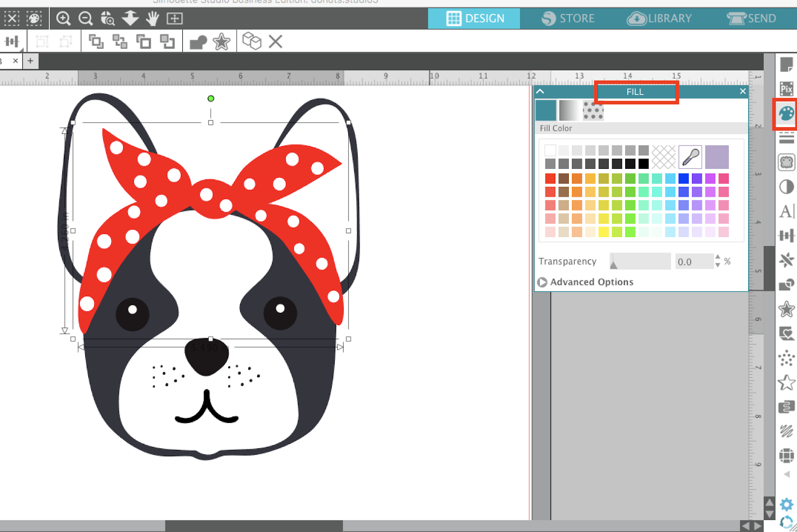Open the Modify/Weld tool in the toolbar

[197, 42]
